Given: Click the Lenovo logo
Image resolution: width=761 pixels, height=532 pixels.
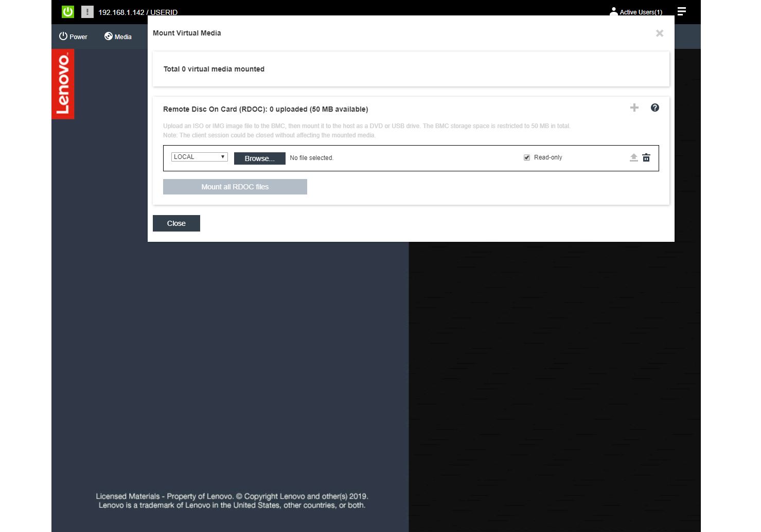Looking at the screenshot, I should coord(63,84).
